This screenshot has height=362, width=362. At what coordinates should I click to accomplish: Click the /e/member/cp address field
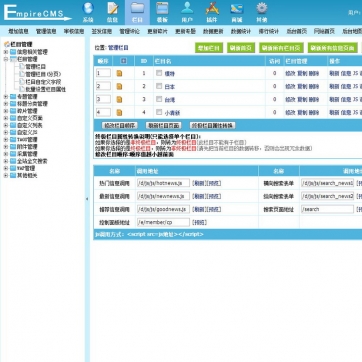pyautogui.click(x=163, y=222)
